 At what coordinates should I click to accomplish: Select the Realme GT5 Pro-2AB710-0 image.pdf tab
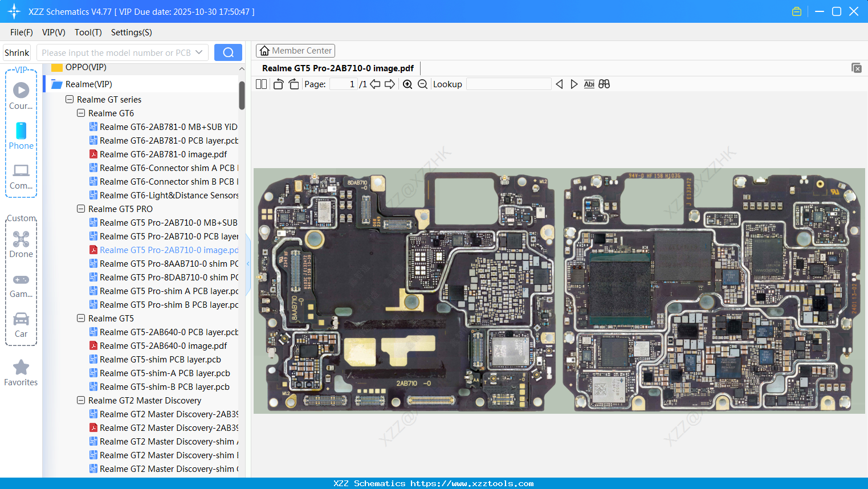click(338, 68)
